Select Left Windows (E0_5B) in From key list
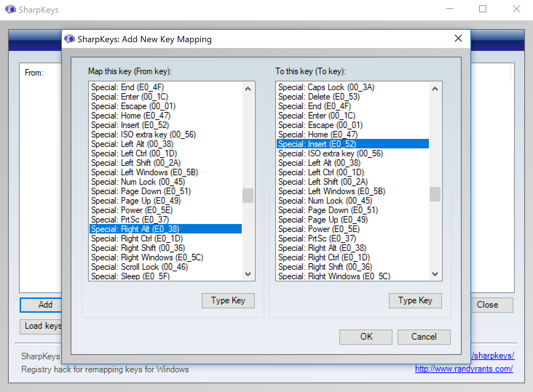The width and height of the screenshot is (533, 392). (166, 172)
